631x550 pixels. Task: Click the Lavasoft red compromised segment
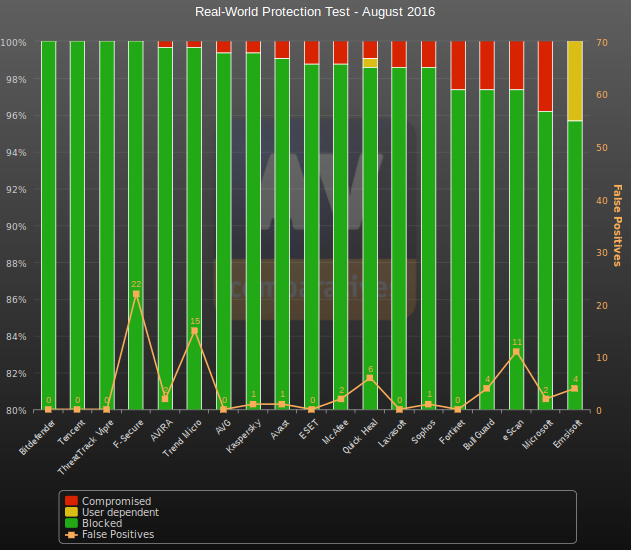(x=399, y=54)
